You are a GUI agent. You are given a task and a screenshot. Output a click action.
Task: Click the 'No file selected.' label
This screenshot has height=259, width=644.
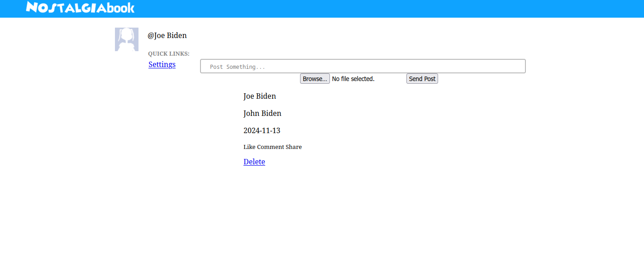353,79
